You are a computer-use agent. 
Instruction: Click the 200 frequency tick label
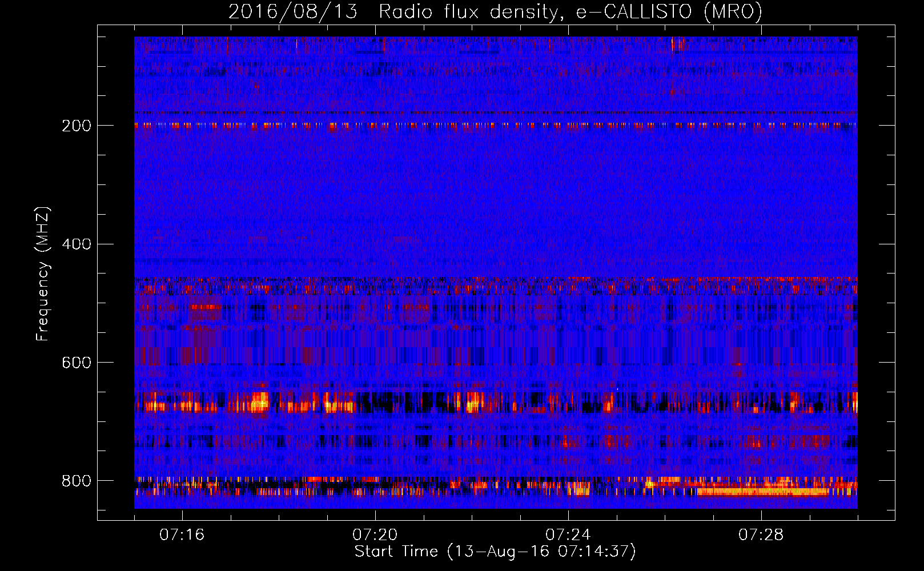[77, 126]
